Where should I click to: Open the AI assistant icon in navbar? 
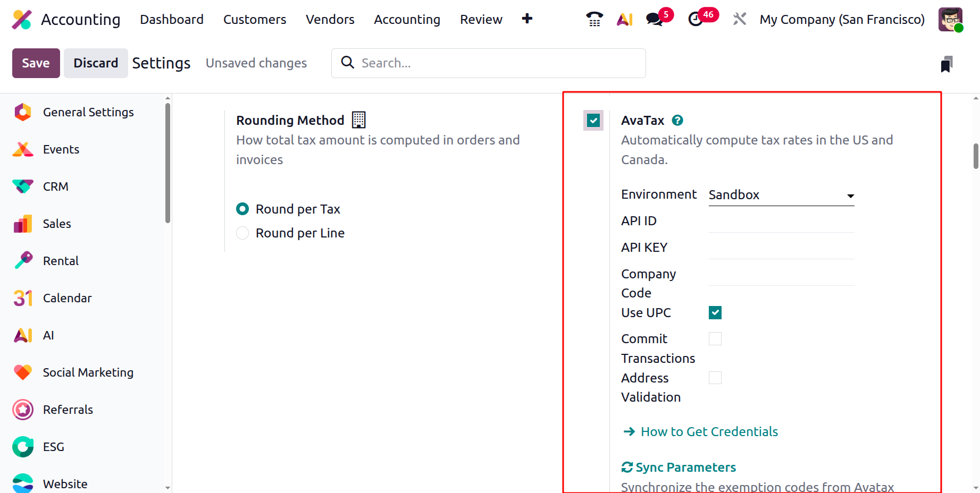(624, 20)
